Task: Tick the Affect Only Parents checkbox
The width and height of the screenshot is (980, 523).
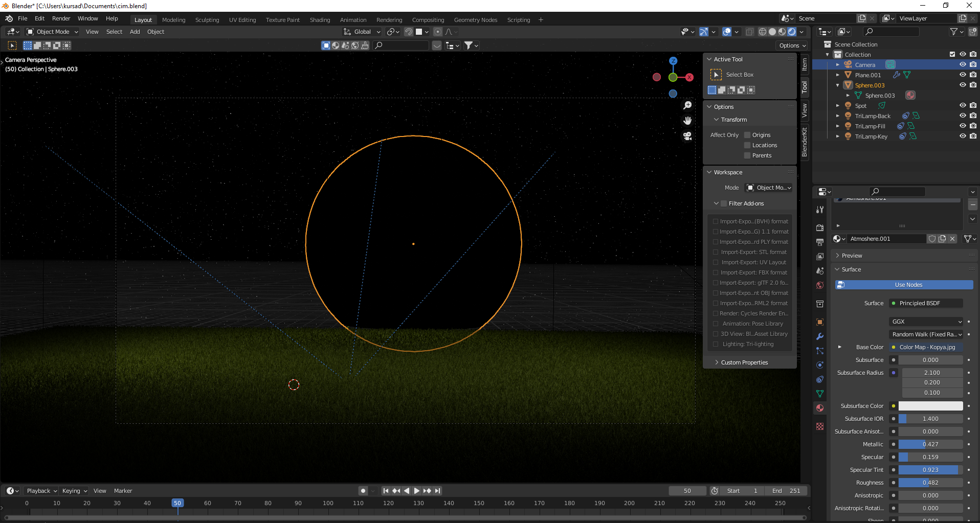Action: (747, 155)
